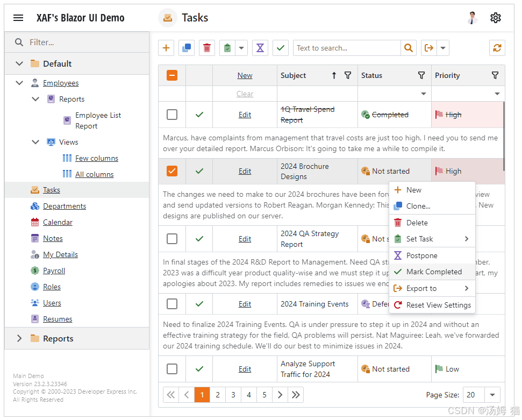The width and height of the screenshot is (522, 420).
Task: Open Status column filter icon
Action: point(421,75)
